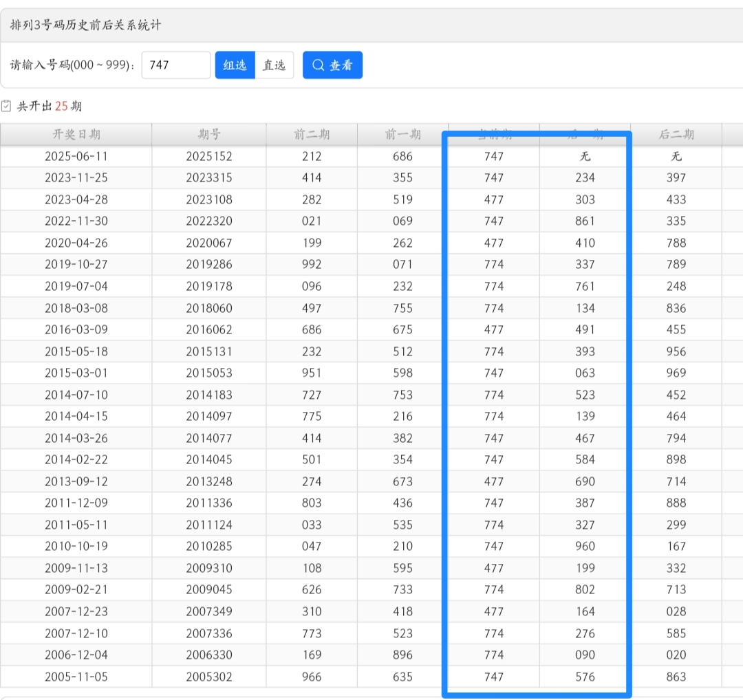This screenshot has width=743, height=700.
Task: Select the 前一期 column header
Action: point(403,135)
